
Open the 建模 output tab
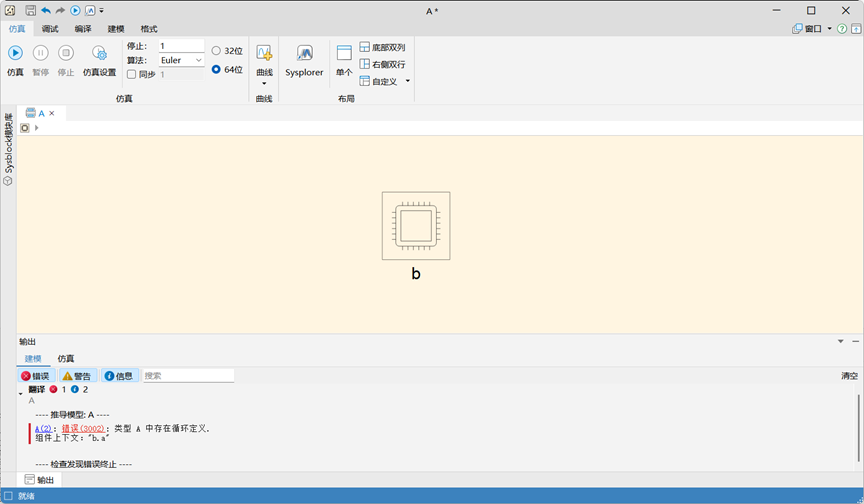coord(33,359)
